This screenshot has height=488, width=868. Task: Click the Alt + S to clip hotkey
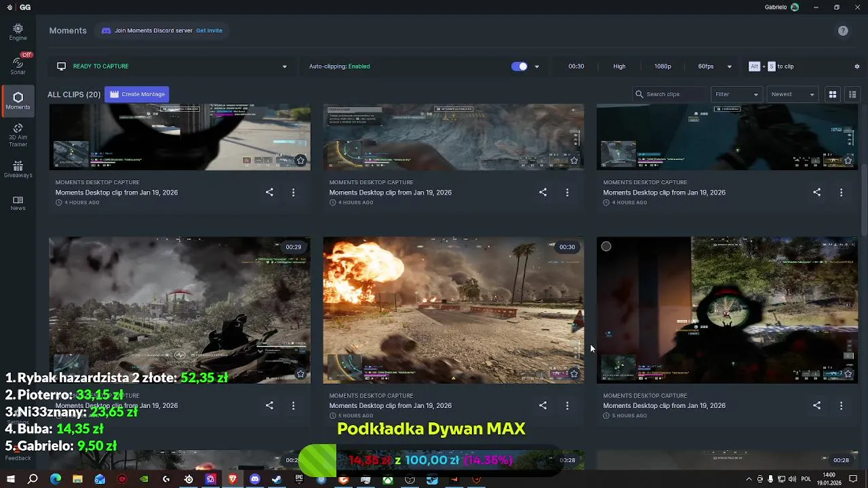pyautogui.click(x=770, y=66)
